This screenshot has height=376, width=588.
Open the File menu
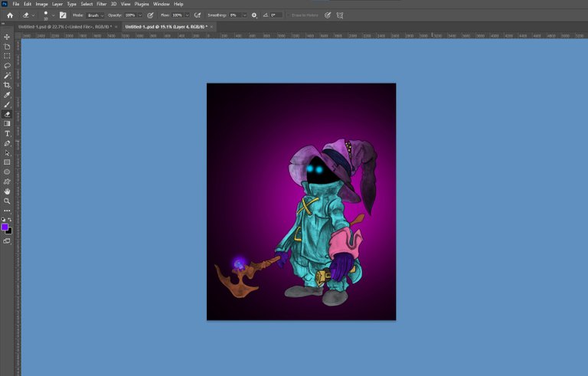point(16,4)
